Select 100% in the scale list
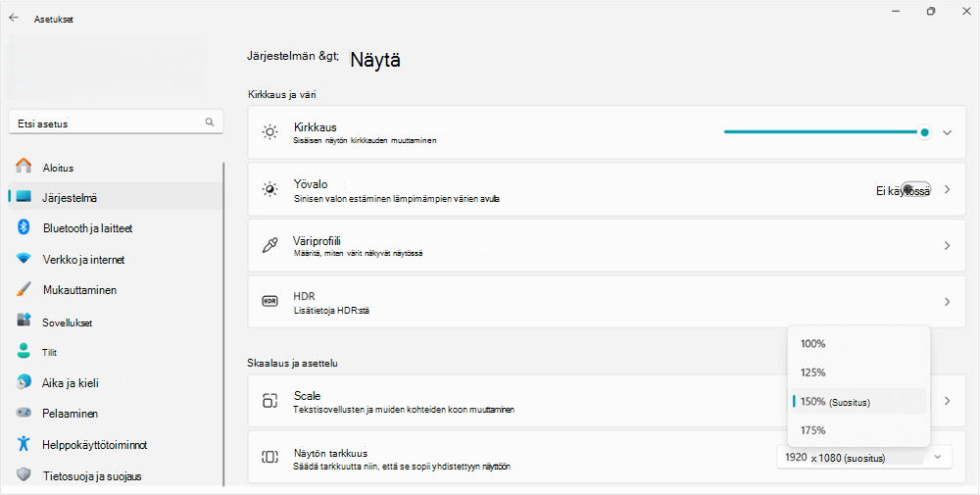980x495 pixels. click(x=858, y=343)
